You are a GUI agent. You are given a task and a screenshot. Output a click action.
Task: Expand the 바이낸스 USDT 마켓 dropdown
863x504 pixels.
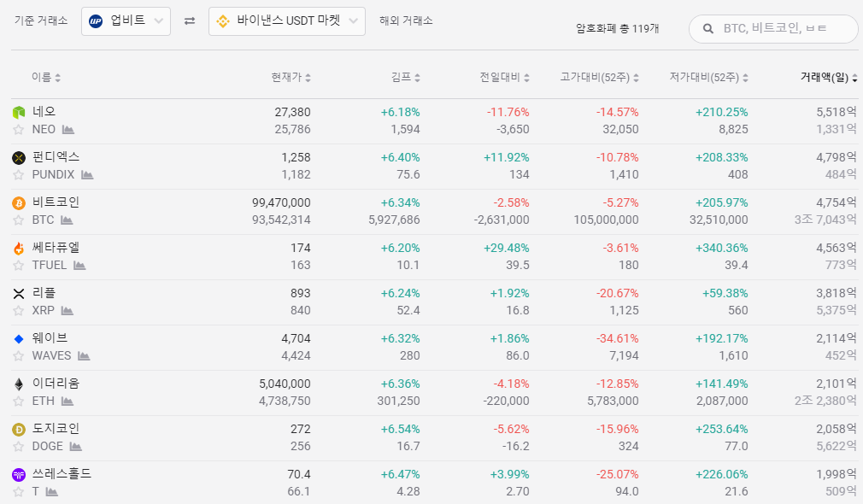coord(286,21)
